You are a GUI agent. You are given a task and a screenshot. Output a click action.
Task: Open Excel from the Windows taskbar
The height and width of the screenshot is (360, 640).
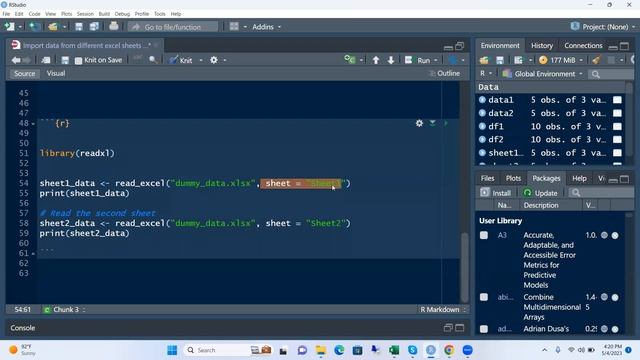[x=394, y=350]
